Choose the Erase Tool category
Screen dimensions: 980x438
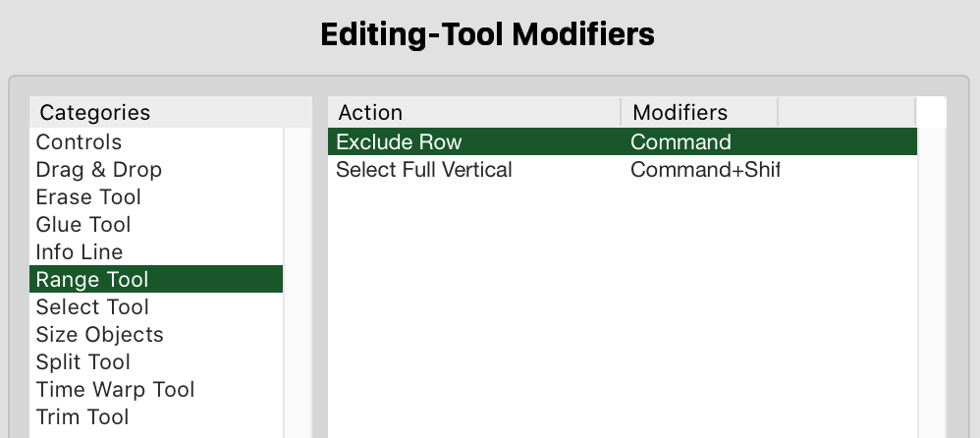tap(88, 197)
